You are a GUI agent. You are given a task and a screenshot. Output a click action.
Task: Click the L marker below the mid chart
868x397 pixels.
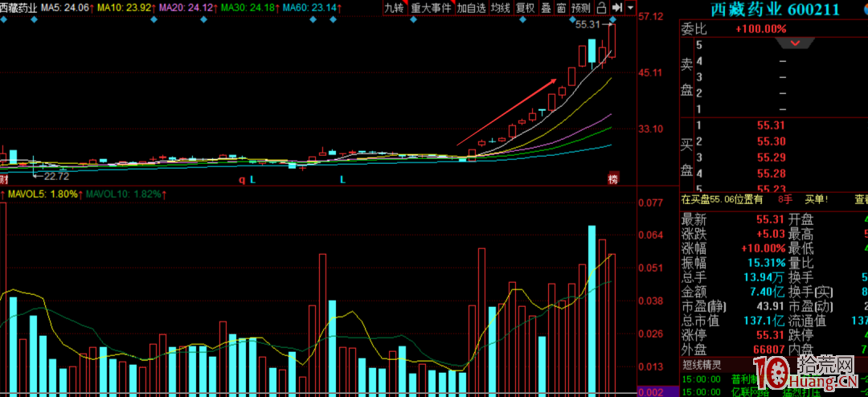click(342, 179)
